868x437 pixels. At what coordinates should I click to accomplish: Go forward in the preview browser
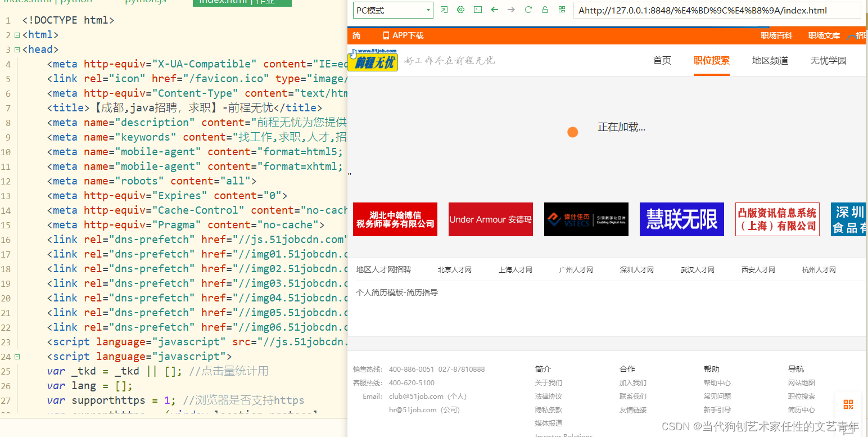pyautogui.click(x=511, y=10)
